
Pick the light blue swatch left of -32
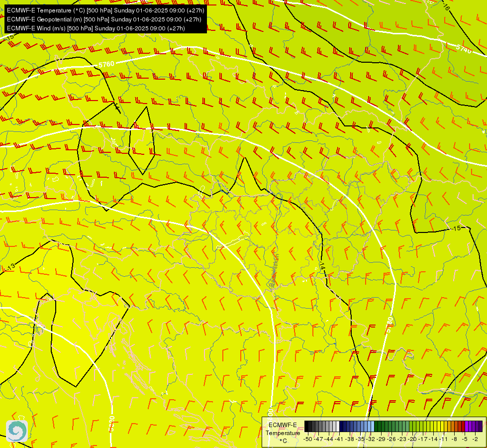coord(373,426)
